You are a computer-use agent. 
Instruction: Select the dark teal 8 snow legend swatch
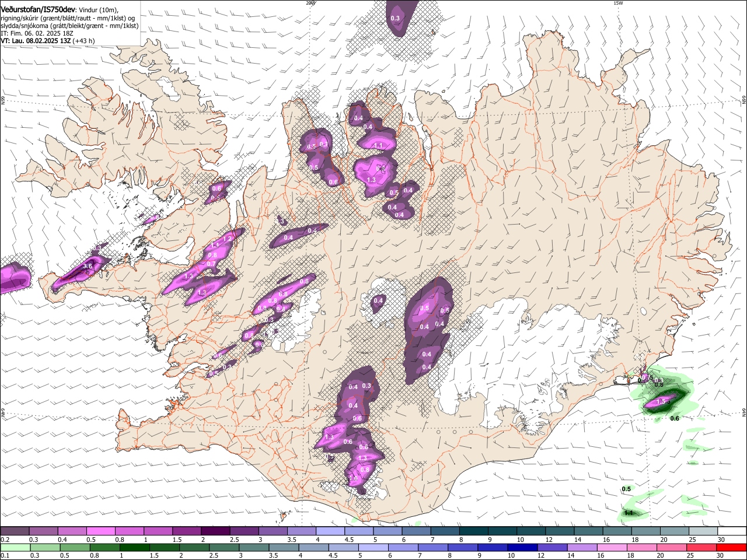pos(473,531)
